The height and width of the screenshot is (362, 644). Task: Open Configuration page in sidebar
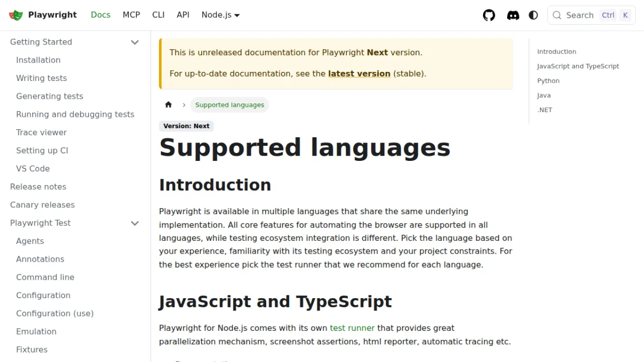pyautogui.click(x=43, y=295)
